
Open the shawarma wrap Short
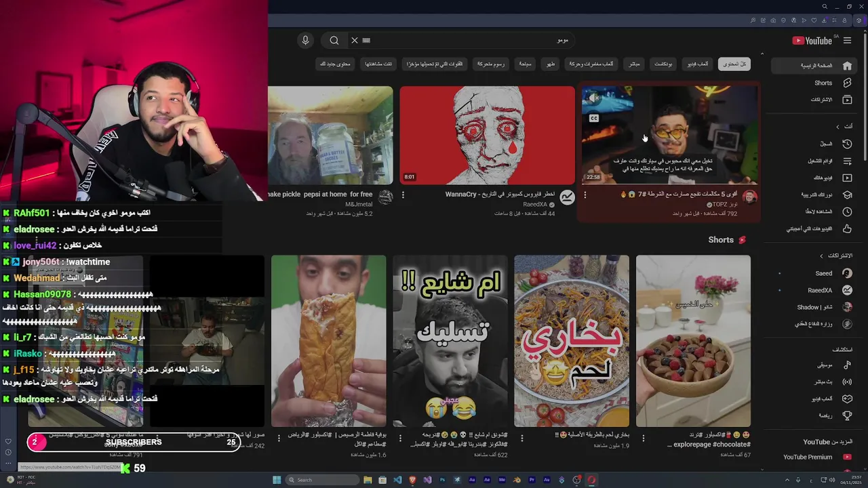(x=329, y=341)
